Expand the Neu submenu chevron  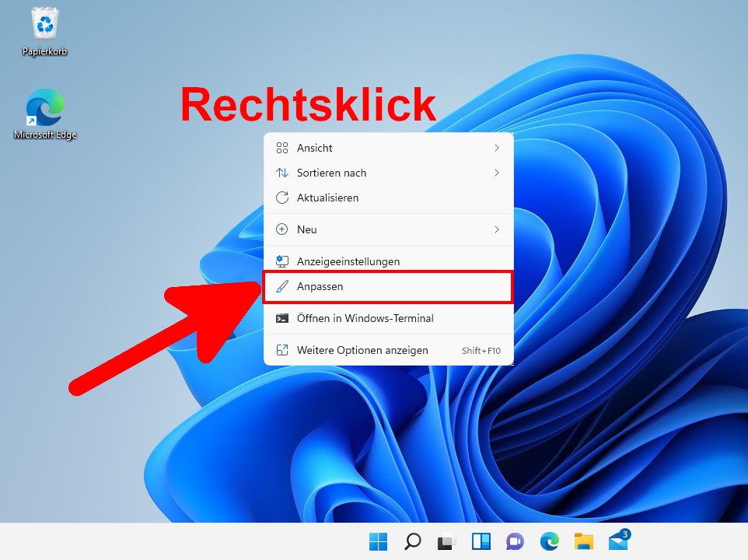(498, 229)
